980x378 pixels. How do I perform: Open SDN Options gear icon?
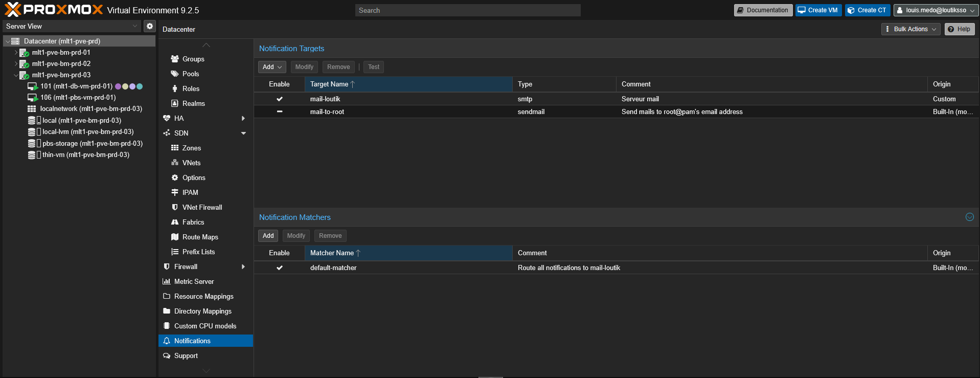pos(175,177)
